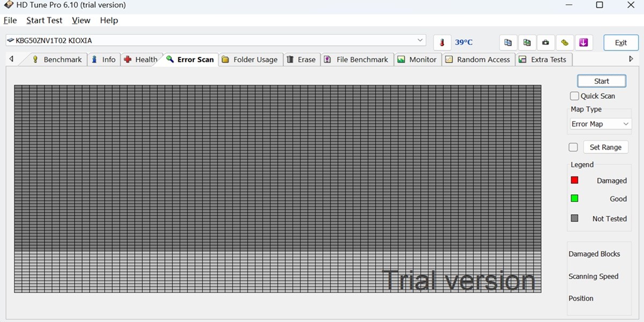The height and width of the screenshot is (322, 644).
Task: Open the Map Type dropdown
Action: [x=601, y=124]
